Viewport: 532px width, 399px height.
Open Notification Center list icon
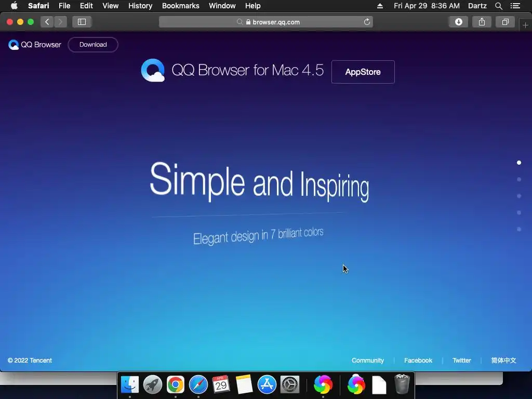click(x=515, y=6)
